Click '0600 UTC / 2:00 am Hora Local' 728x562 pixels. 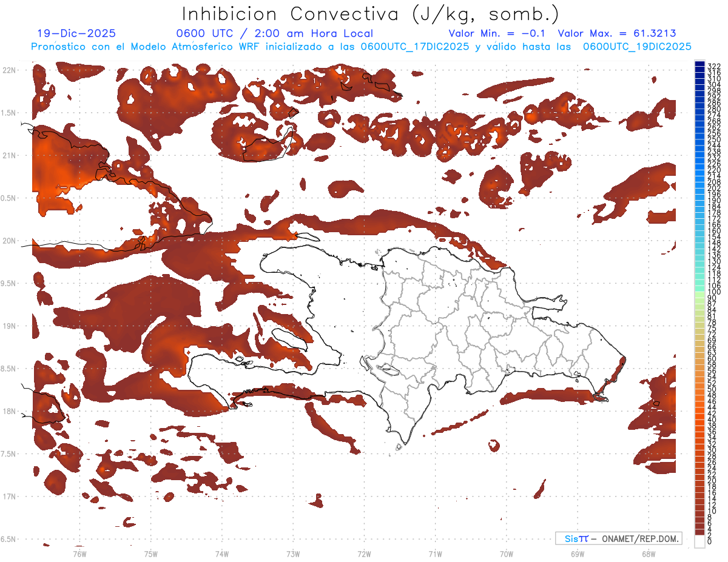tap(274, 33)
